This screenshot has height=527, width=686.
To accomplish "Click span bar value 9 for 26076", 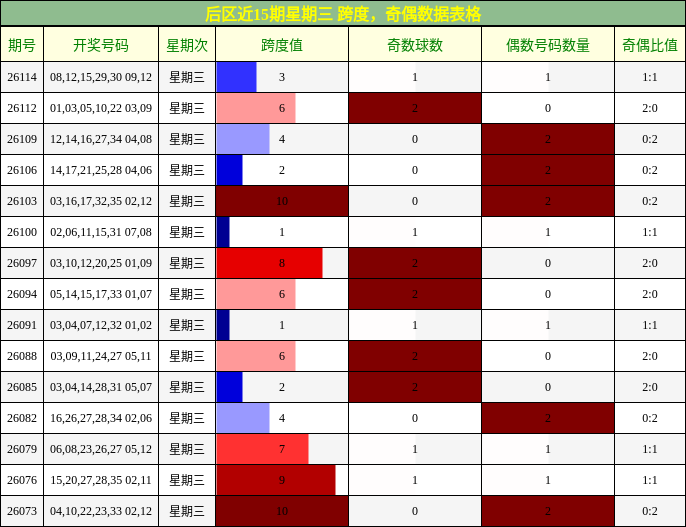I will tap(282, 480).
